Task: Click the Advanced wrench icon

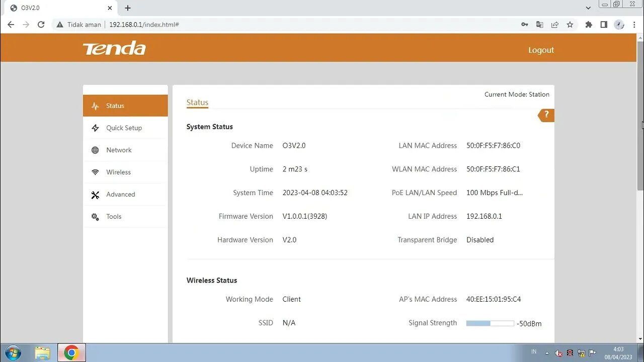Action: coord(95,195)
